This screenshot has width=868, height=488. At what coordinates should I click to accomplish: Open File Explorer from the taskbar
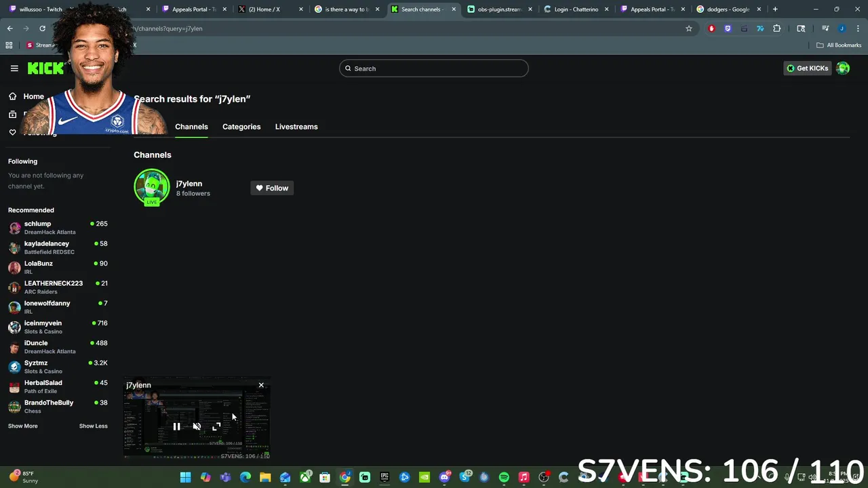tap(265, 477)
